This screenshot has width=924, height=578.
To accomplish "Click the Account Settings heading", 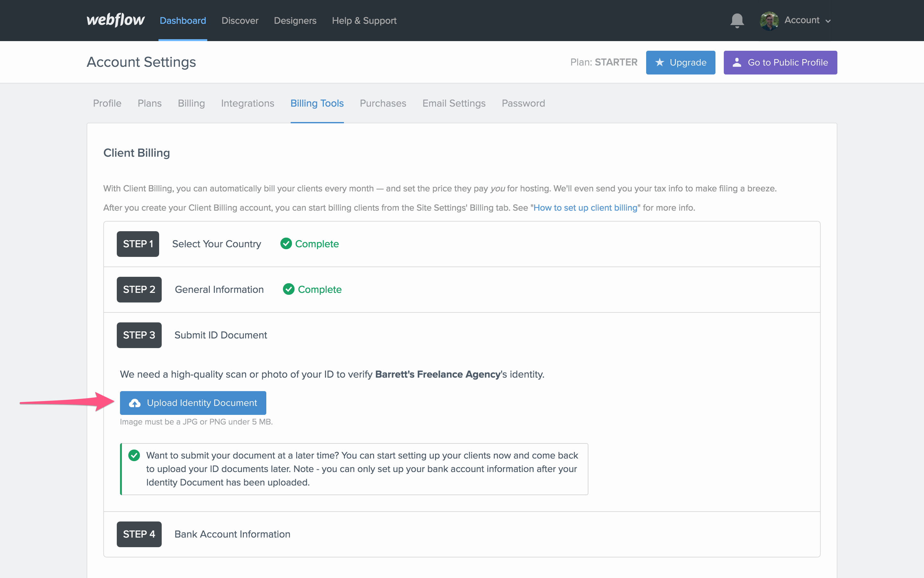I will (141, 62).
